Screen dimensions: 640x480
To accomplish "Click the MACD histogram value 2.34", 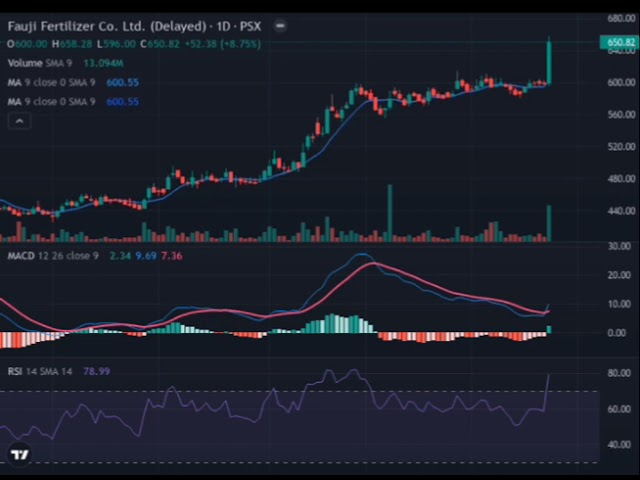I will tap(120, 256).
